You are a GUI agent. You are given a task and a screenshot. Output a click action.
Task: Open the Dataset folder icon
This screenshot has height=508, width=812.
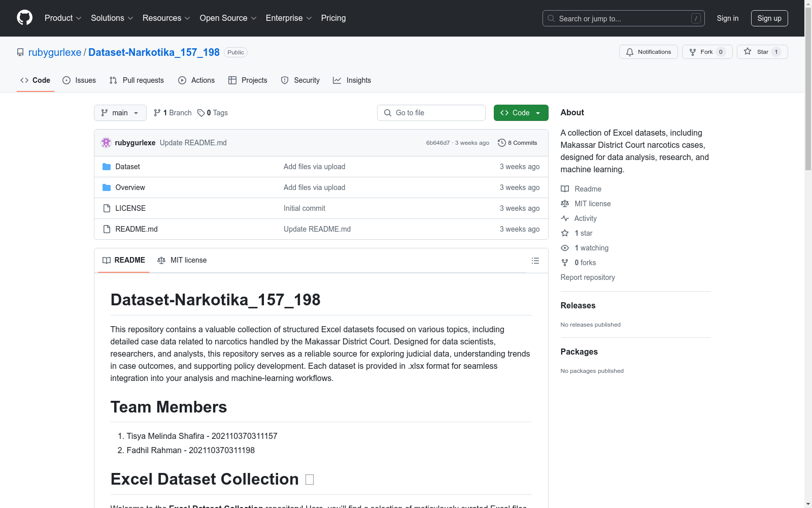point(107,167)
